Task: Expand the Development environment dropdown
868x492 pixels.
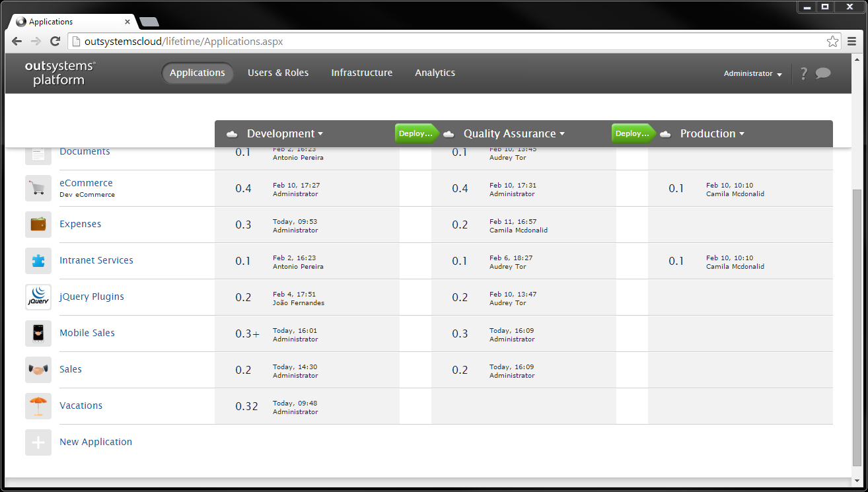Action: click(x=285, y=133)
